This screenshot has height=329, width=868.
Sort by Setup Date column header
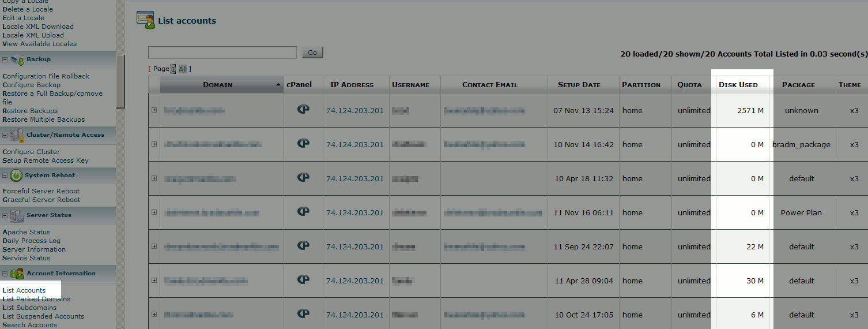coord(579,85)
